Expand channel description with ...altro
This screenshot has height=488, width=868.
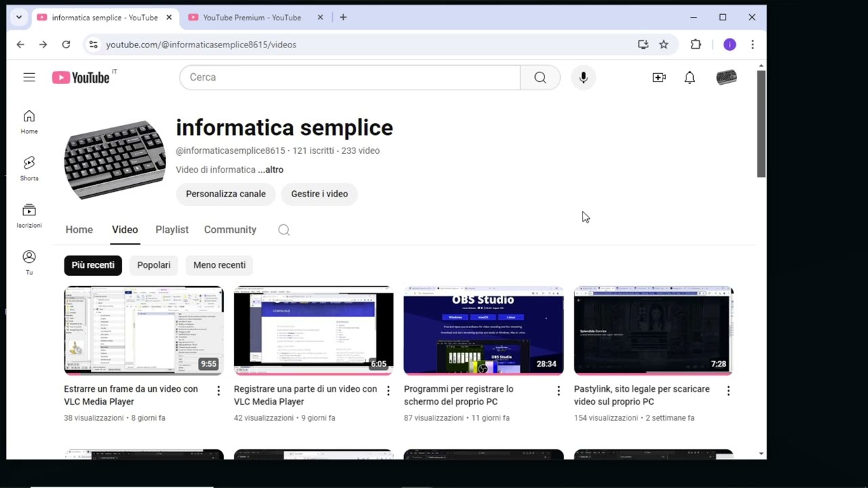[x=271, y=170]
